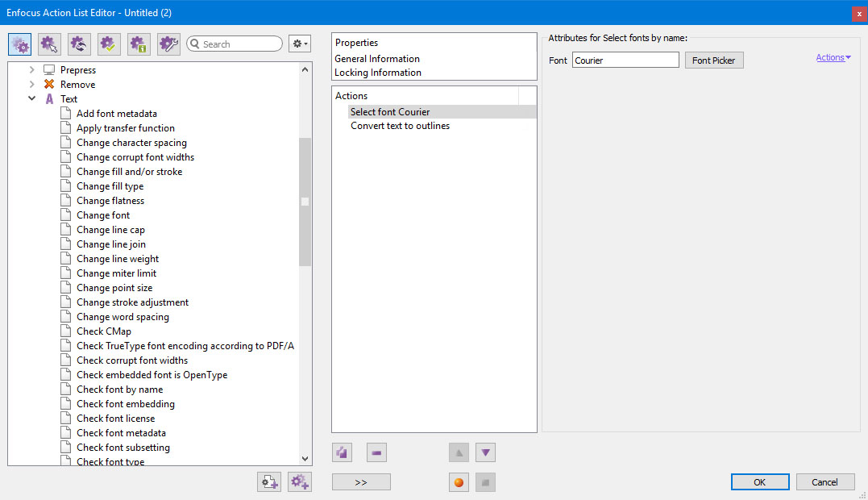The image size is (868, 500).
Task: Click the document icon beside Check CMap
Action: [x=66, y=331]
